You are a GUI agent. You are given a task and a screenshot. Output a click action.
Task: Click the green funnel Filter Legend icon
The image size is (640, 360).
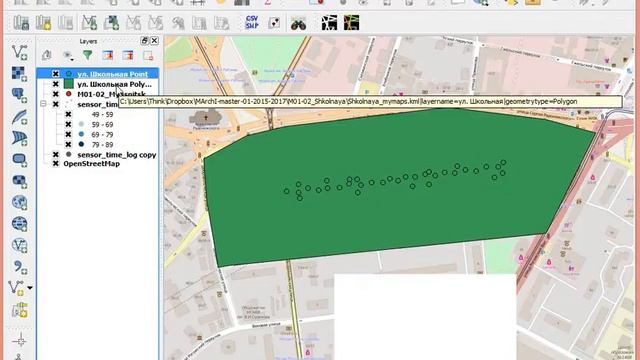pyautogui.click(x=87, y=55)
